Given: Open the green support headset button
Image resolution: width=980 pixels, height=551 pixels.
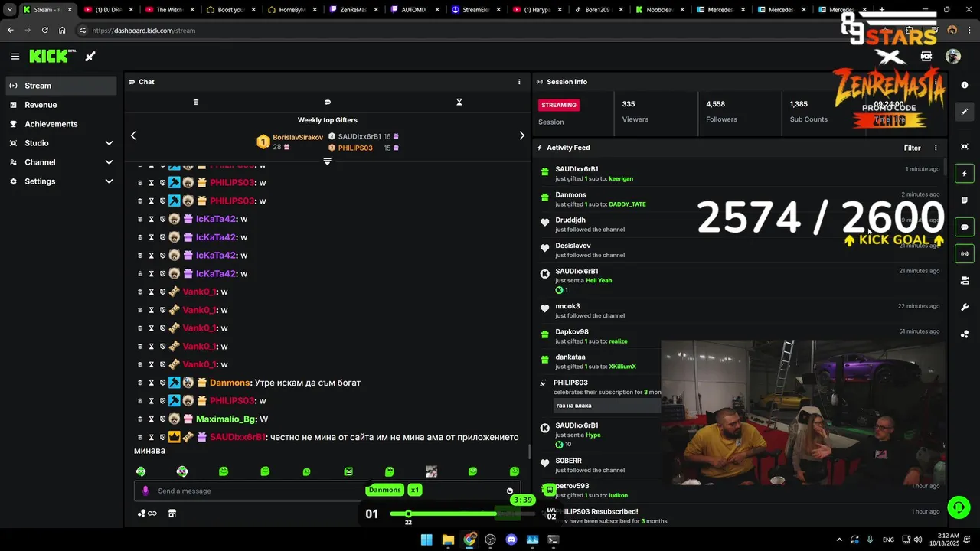Looking at the screenshot, I should click(x=958, y=507).
